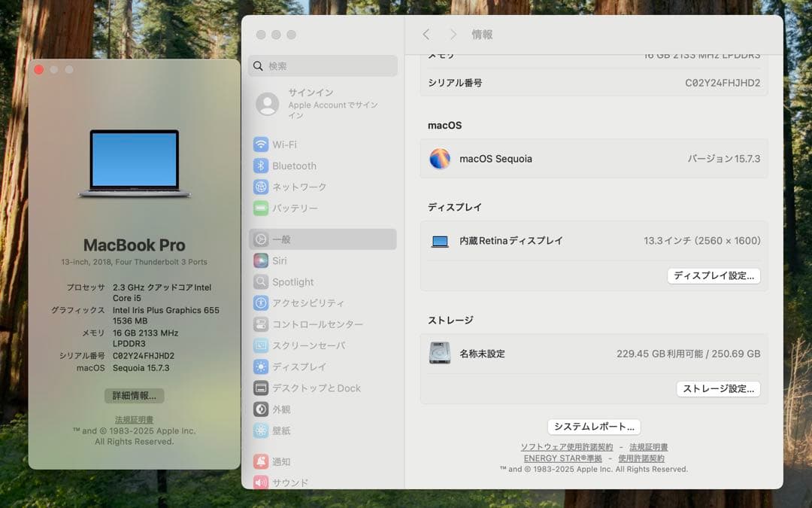This screenshot has width=812, height=508.
Task: Open the 通知 bell icon
Action: click(260, 461)
